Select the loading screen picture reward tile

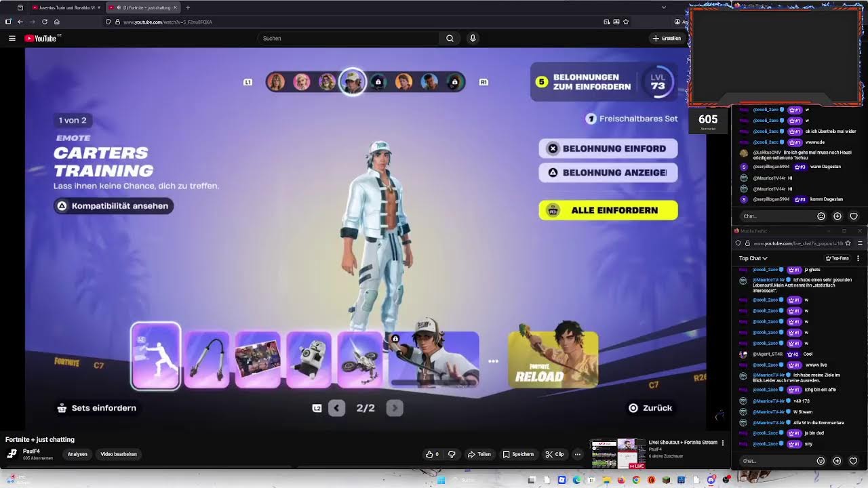click(x=258, y=359)
